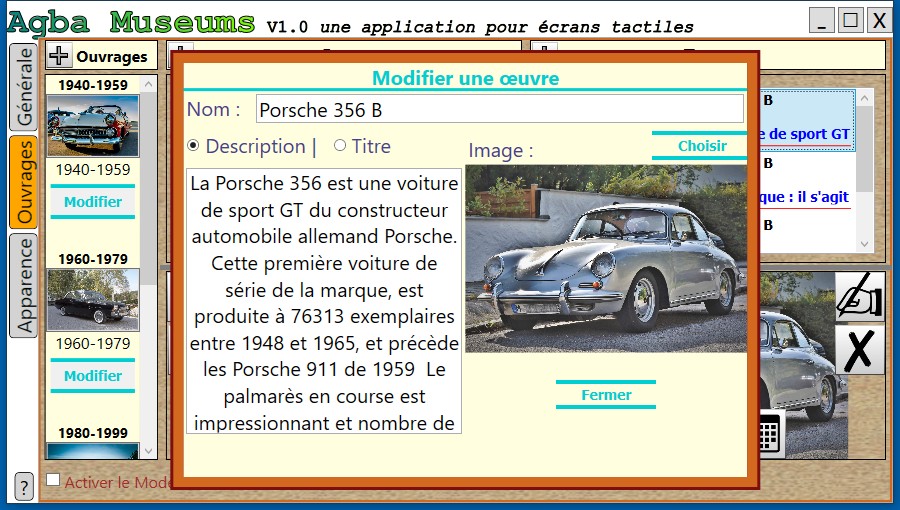Minimize the Agba Museums window

(821, 20)
